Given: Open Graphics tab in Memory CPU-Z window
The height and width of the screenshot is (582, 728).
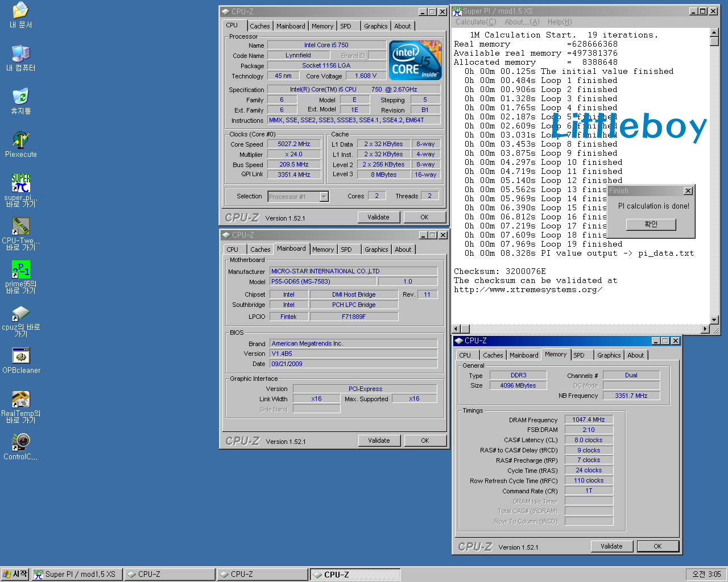Looking at the screenshot, I should click(609, 355).
